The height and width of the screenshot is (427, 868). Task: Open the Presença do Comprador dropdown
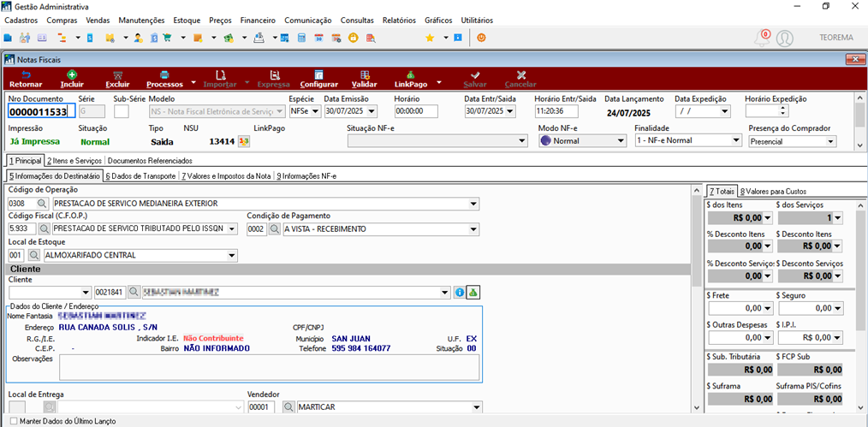point(830,141)
